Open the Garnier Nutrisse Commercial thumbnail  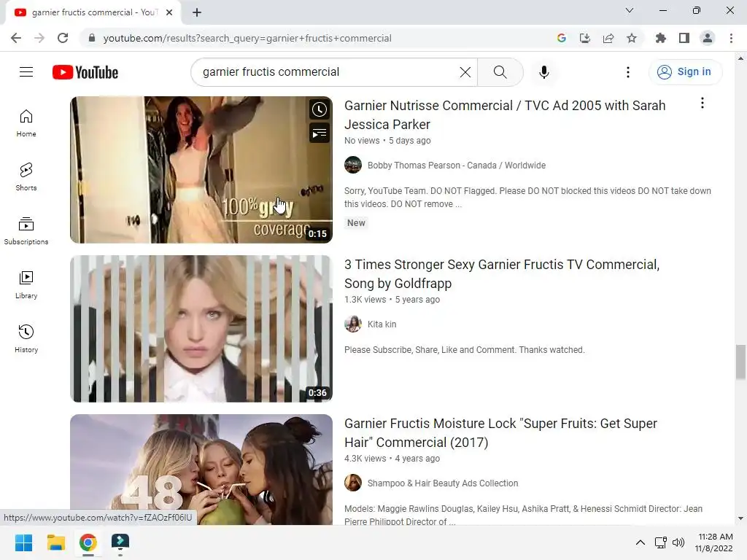(x=201, y=170)
